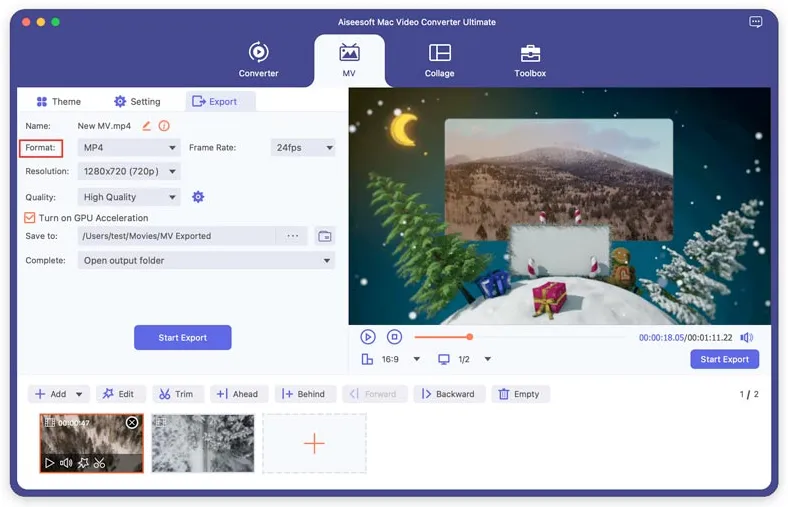Screen dimensions: 788x507
Task: Open the Frame Rate 24fps dropdown
Action: [303, 148]
